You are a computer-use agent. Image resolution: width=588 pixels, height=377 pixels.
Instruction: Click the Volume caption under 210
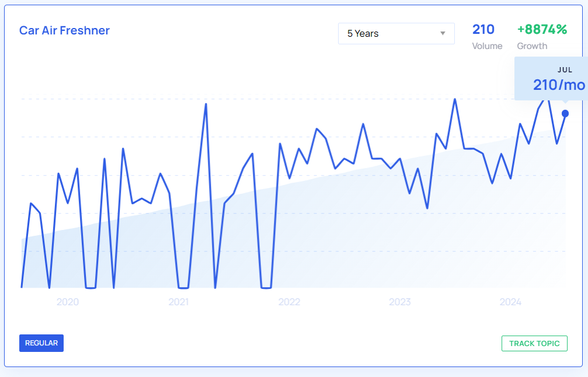(487, 46)
